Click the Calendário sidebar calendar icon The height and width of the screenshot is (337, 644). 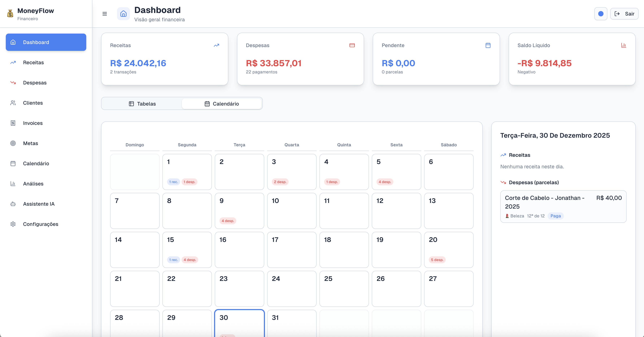[13, 163]
